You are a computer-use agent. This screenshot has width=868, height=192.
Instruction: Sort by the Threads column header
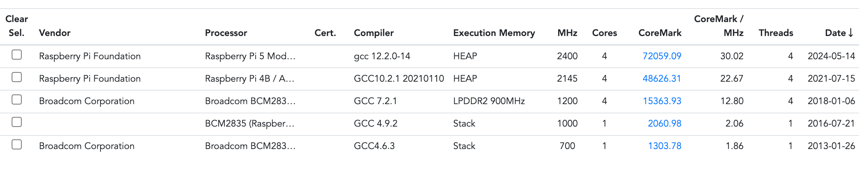pyautogui.click(x=776, y=33)
